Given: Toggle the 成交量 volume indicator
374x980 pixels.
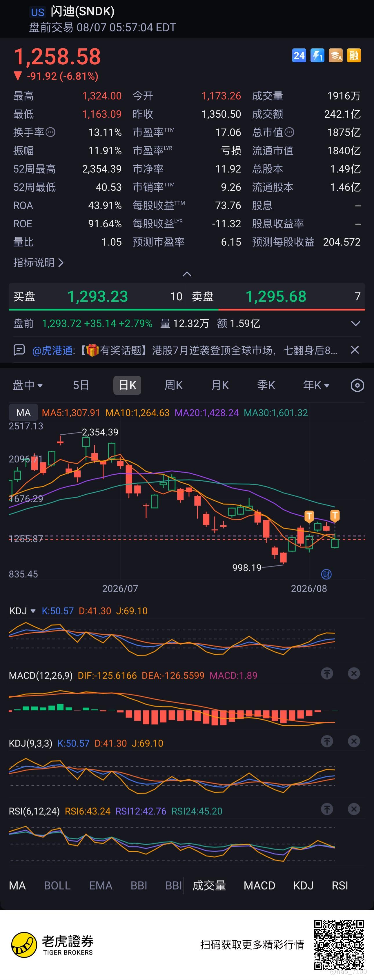Looking at the screenshot, I should tap(209, 886).
